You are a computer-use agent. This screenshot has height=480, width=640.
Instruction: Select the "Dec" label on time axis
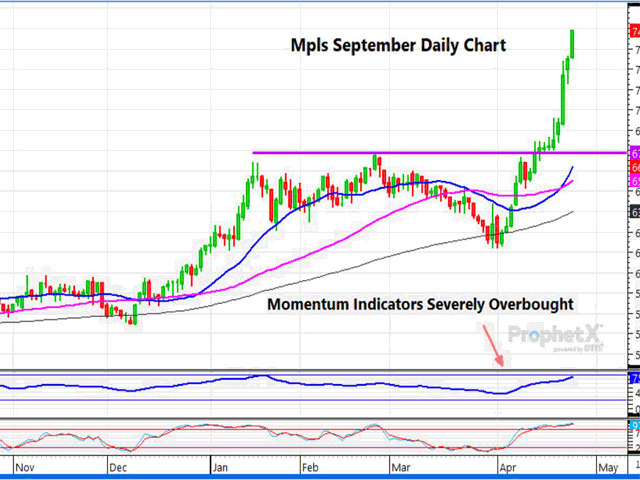click(x=118, y=467)
